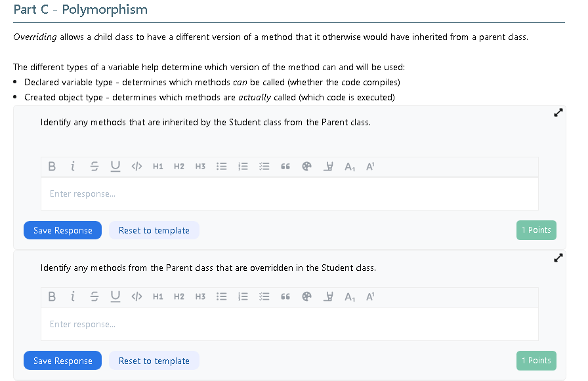Apply strikethrough in the inherited methods editor
Viewport: 588px width, 381px height.
pyautogui.click(x=94, y=167)
